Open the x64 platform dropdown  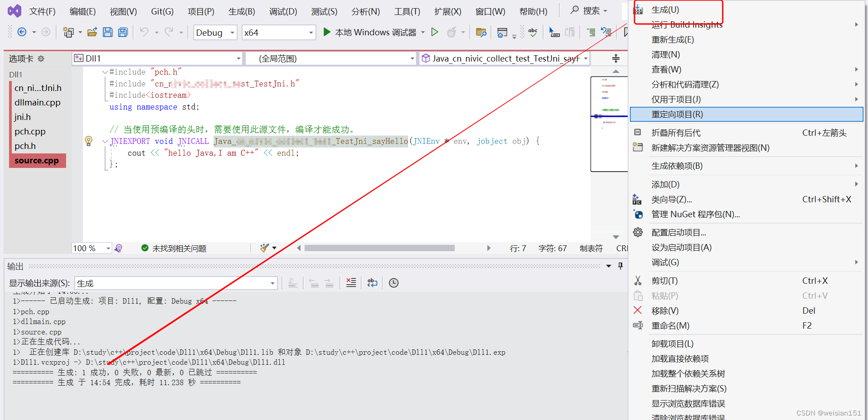pos(279,33)
